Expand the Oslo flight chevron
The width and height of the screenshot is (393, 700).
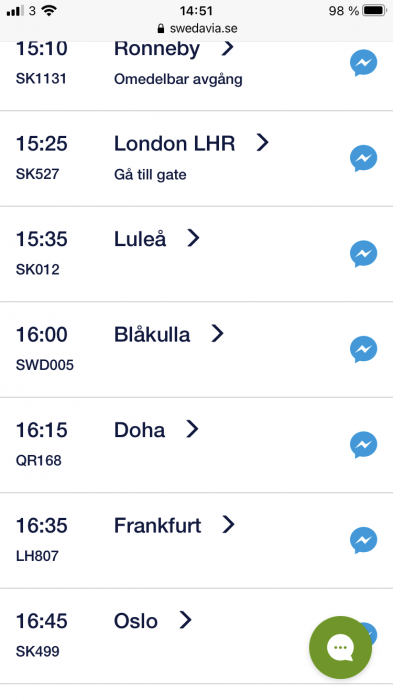click(185, 620)
